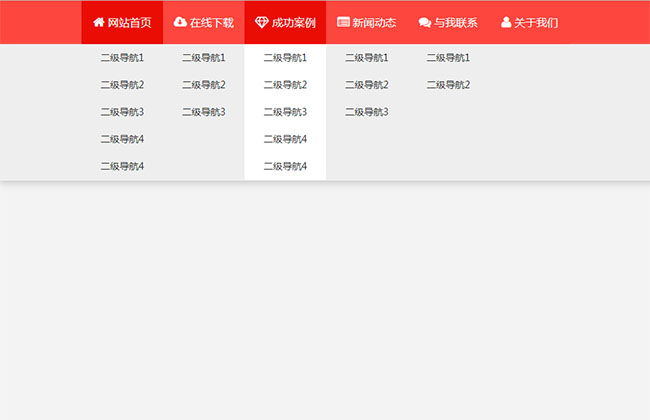This screenshot has height=420, width=650.
Task: Select the 与我联系 text label
Action: (455, 22)
